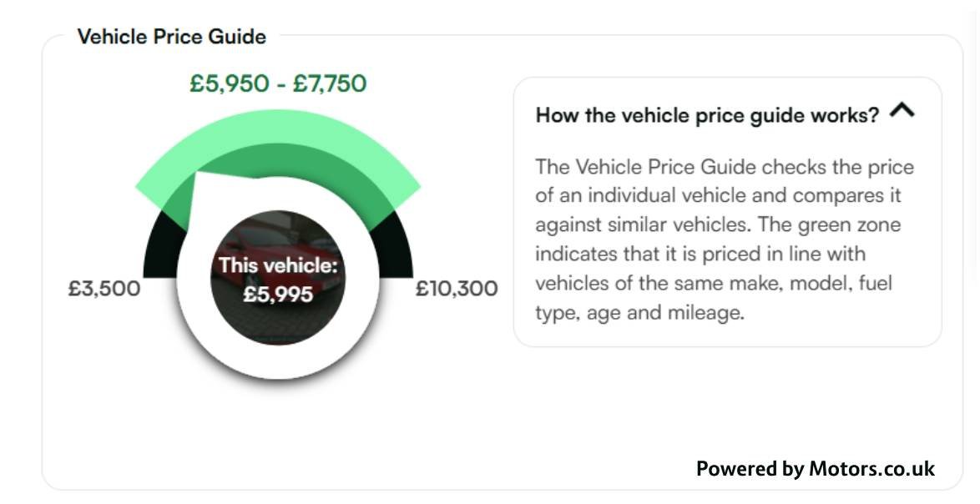Click the circular vehicle thumbnail photo
This screenshot has height=504, width=980.
pyautogui.click(x=278, y=278)
